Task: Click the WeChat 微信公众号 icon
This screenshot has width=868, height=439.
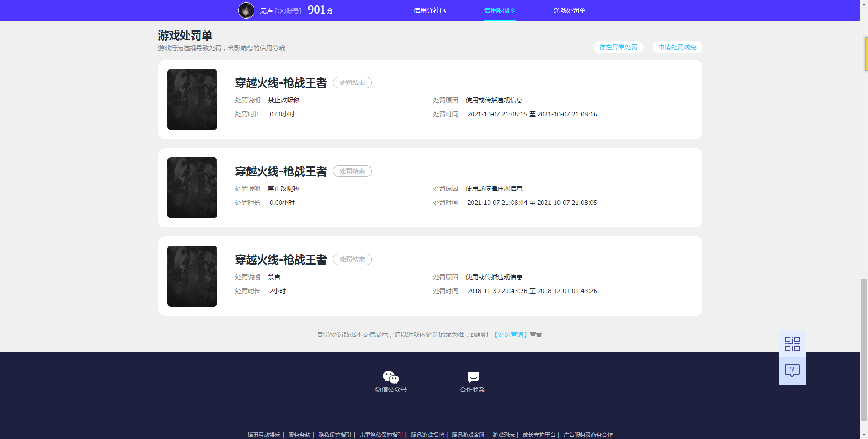Action: pos(390,377)
